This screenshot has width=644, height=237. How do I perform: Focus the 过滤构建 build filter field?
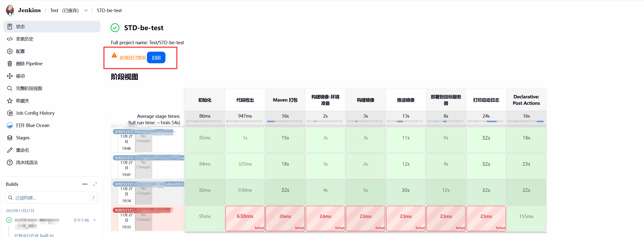pyautogui.click(x=50, y=198)
